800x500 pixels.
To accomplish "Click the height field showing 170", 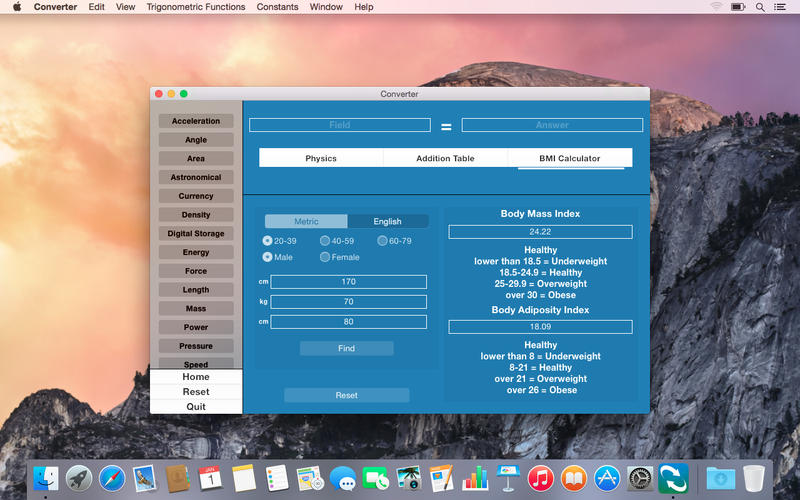I will [348, 282].
